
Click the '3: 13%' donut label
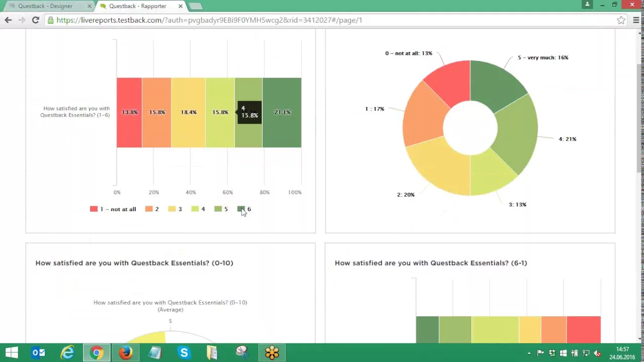tap(517, 205)
